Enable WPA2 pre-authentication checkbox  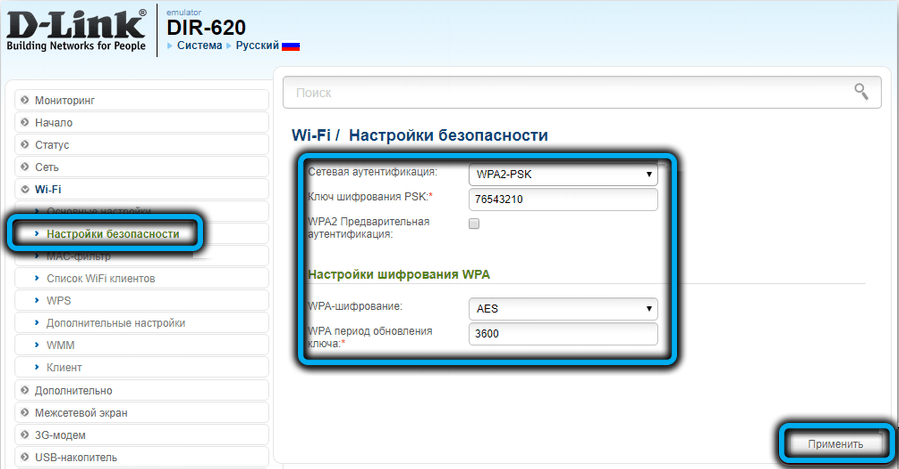click(x=474, y=225)
